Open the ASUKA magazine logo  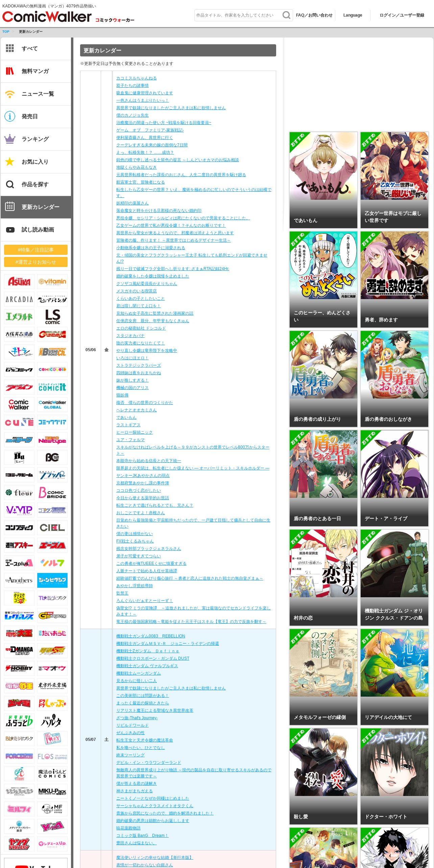19,282
